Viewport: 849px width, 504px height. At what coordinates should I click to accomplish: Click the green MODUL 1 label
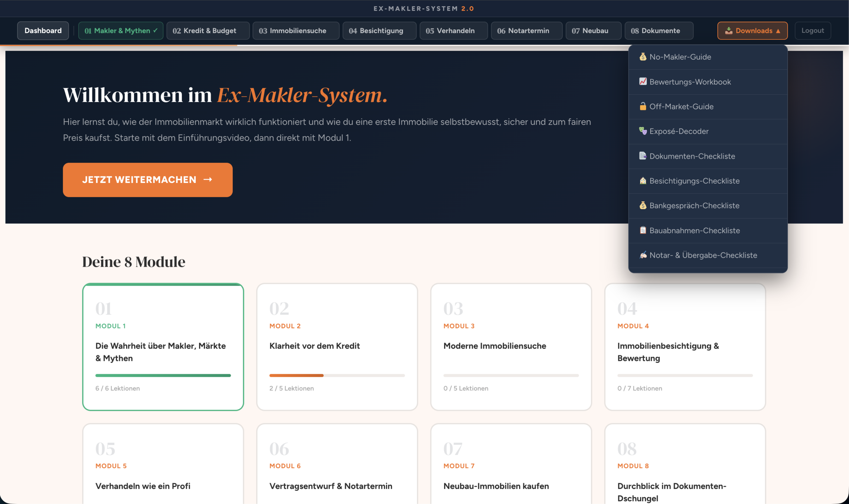point(111,326)
